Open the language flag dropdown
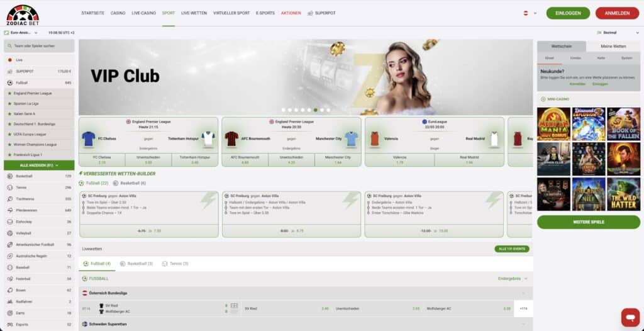644x331 pixels. [x=530, y=13]
